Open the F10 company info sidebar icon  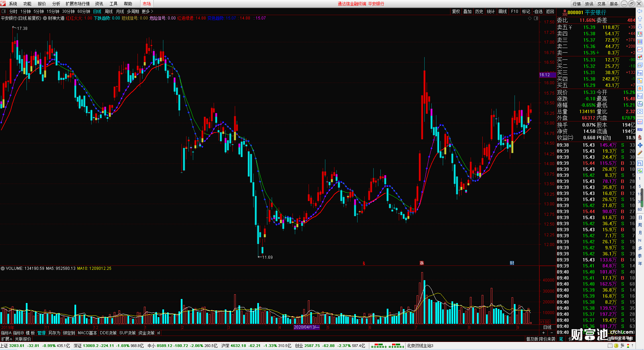pos(640,73)
